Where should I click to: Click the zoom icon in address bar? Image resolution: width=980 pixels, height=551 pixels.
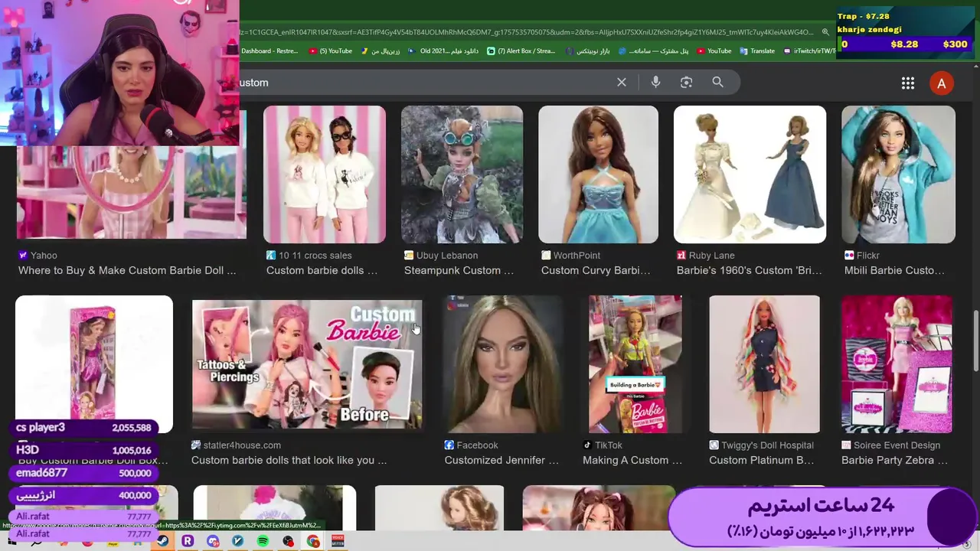coord(825,32)
